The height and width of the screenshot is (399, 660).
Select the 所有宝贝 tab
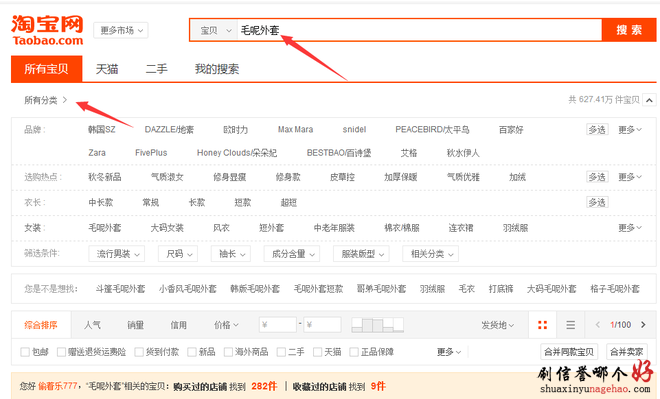[x=47, y=69]
